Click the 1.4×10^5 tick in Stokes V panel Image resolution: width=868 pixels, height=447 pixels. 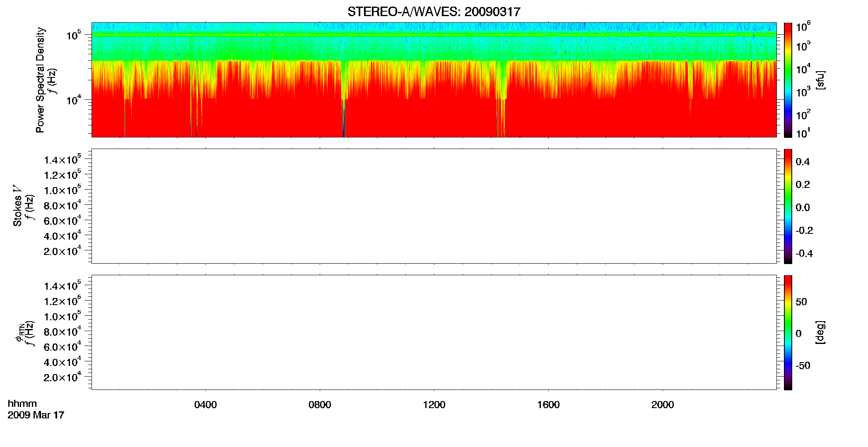pos(62,159)
